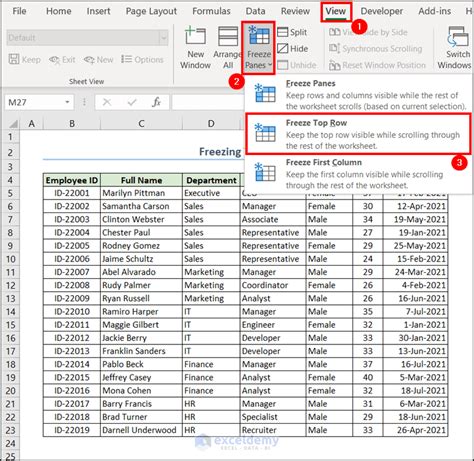Click the Keep sheet view icon
The height and width of the screenshot is (461, 474).
(14, 59)
